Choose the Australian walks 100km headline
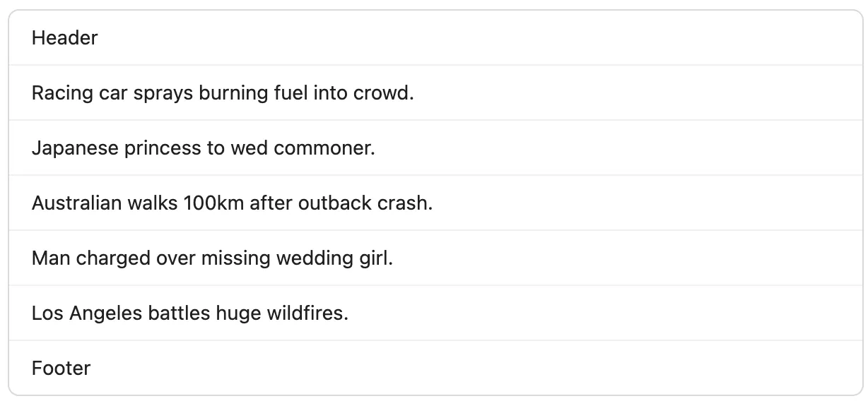868x401 pixels. point(434,203)
